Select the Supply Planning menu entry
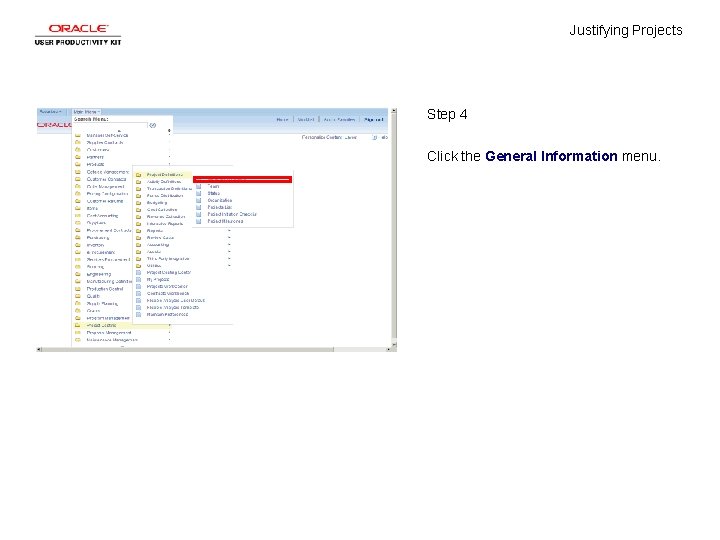Viewport: 720px width, 540px height. coord(102,304)
